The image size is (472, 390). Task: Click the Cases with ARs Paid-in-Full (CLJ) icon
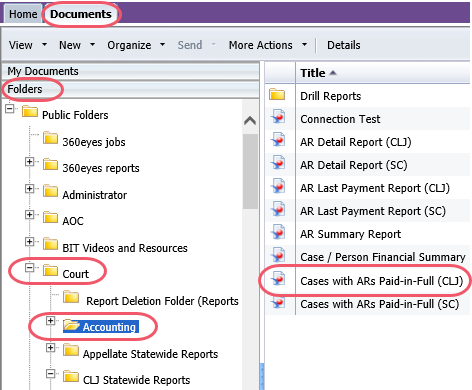point(278,278)
